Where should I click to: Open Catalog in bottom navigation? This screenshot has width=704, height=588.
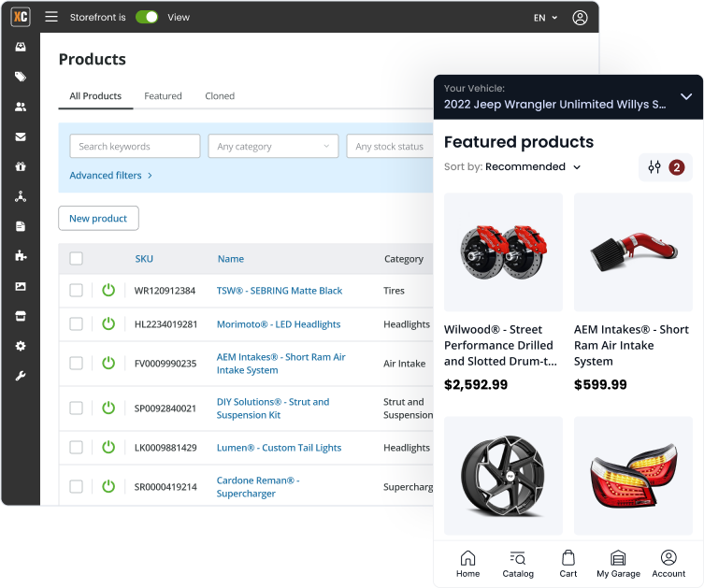pyautogui.click(x=518, y=565)
